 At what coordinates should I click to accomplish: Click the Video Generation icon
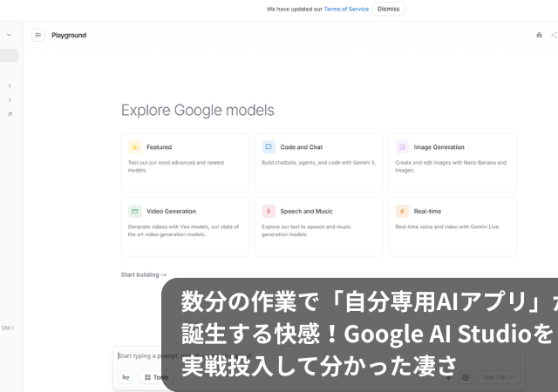[135, 211]
